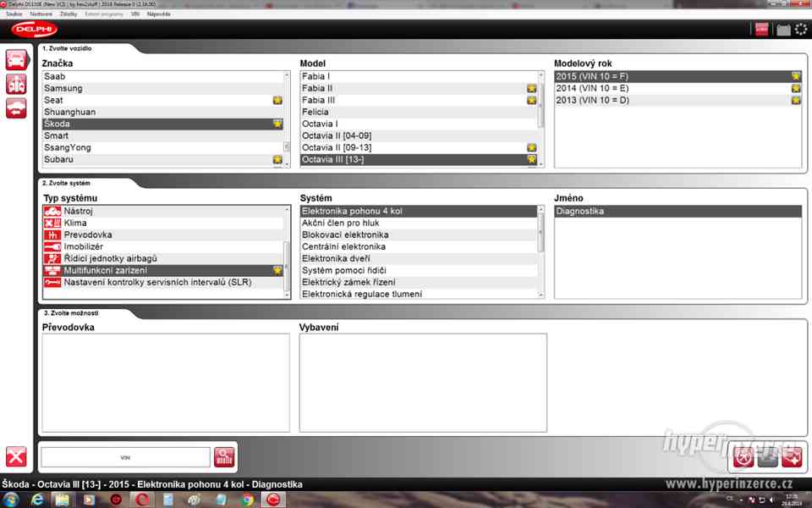Screen dimensions: 812x508
Task: Click the battery icon in top header
Action: click(x=783, y=30)
